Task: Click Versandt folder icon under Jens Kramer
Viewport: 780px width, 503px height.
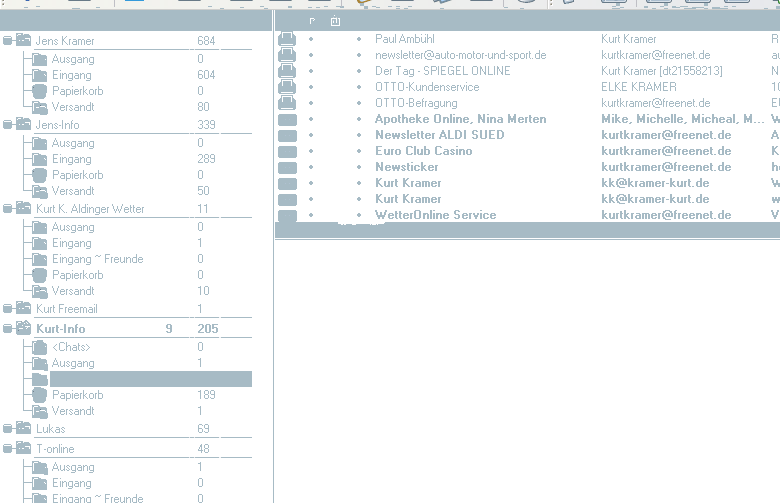Action: click(40, 107)
